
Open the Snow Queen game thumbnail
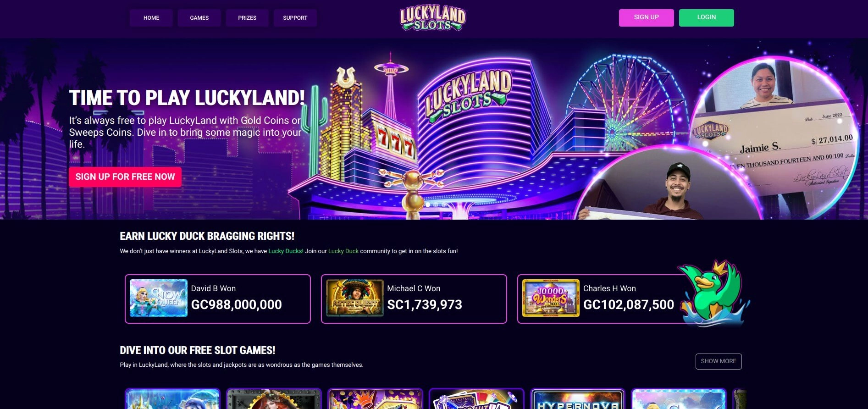coord(159,298)
